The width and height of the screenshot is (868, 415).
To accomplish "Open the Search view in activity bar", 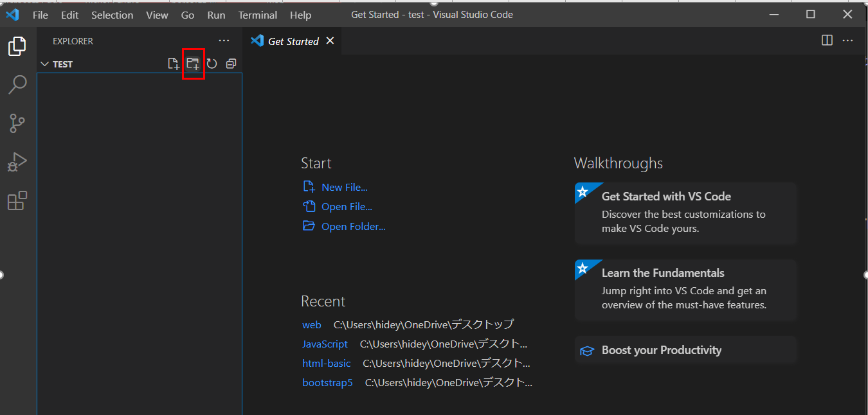I will (17, 84).
